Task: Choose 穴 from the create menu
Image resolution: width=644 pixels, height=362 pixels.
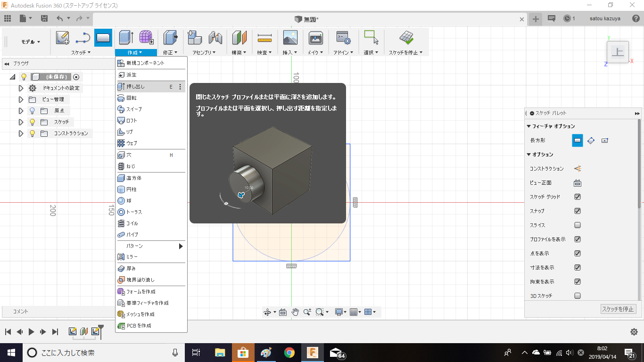Action: [150, 155]
